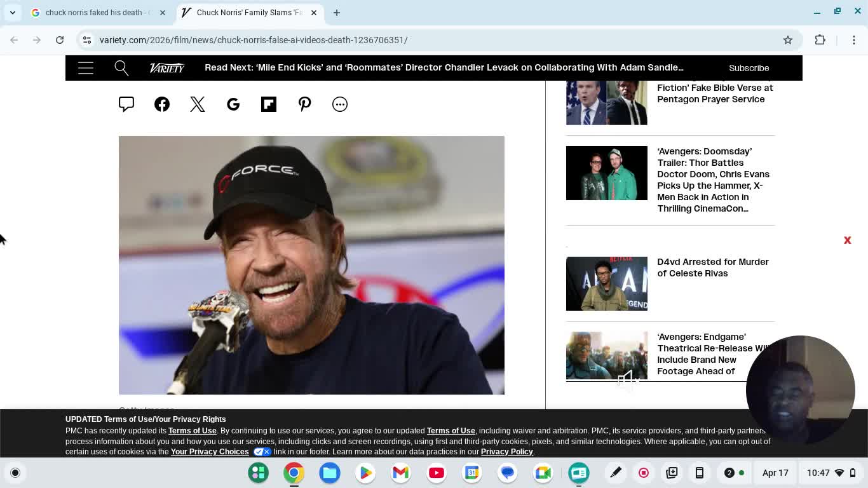The width and height of the screenshot is (868, 488).
Task: Click the Subscribe link
Action: 749,68
